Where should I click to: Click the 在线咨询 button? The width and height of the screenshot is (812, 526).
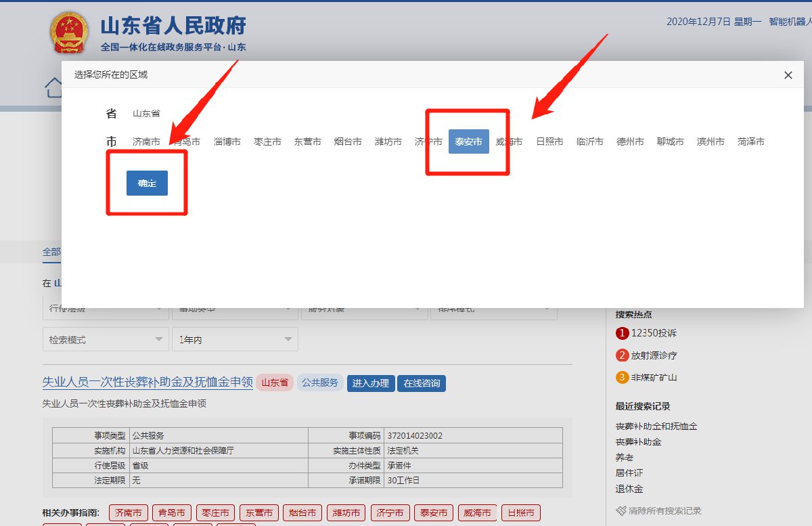(422, 383)
